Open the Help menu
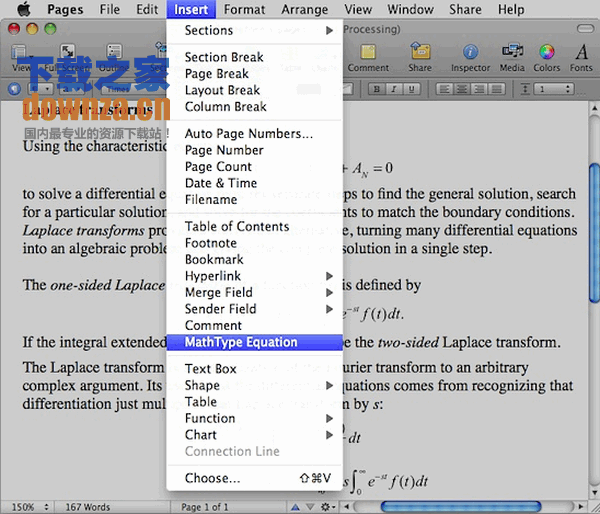600x514 pixels. click(x=511, y=9)
